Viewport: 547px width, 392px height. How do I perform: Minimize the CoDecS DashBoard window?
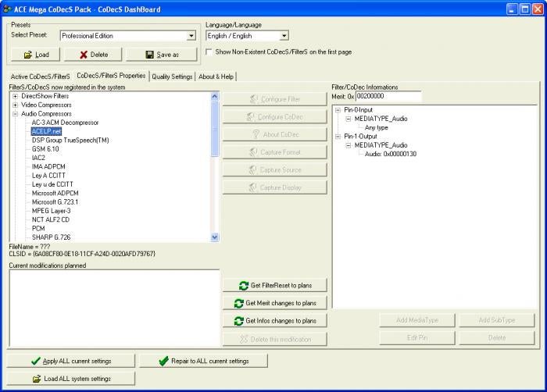pyautogui.click(x=512, y=9)
